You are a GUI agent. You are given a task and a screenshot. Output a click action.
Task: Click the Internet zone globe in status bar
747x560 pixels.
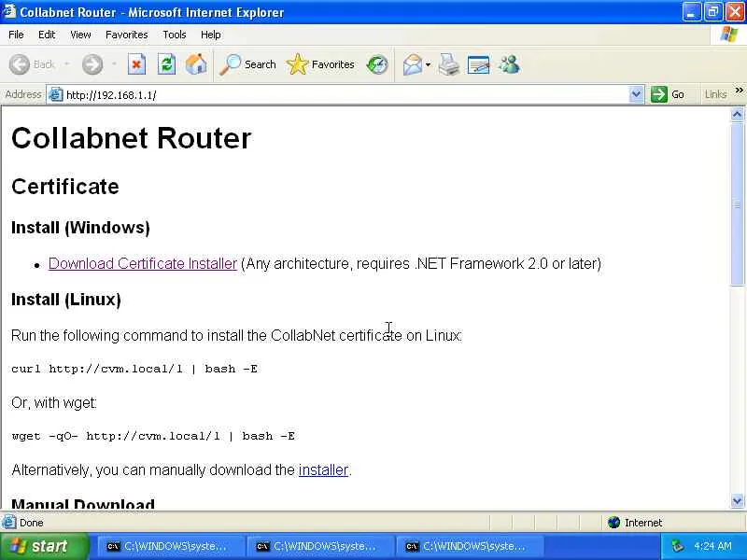pos(613,523)
